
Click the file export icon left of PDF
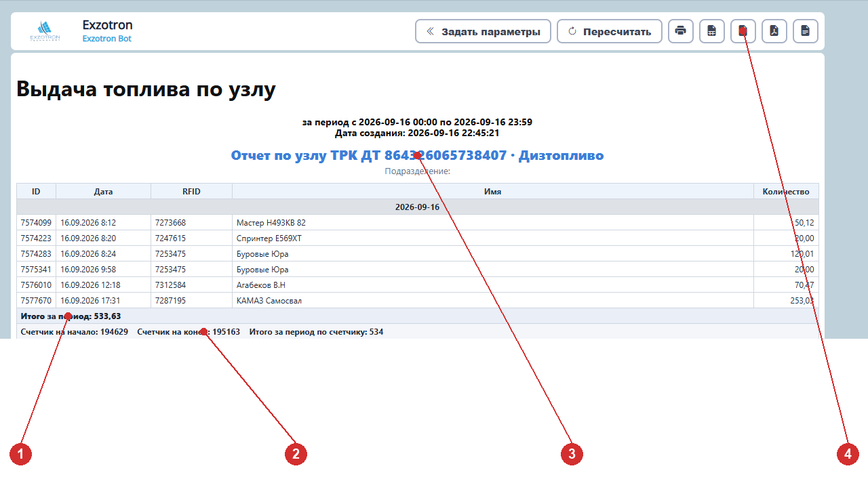[743, 31]
